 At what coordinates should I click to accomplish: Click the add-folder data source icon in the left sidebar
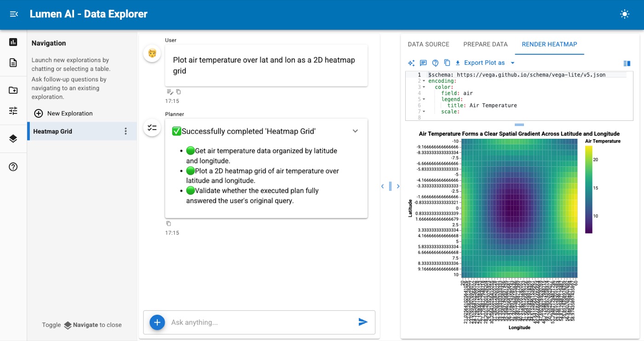point(13,90)
